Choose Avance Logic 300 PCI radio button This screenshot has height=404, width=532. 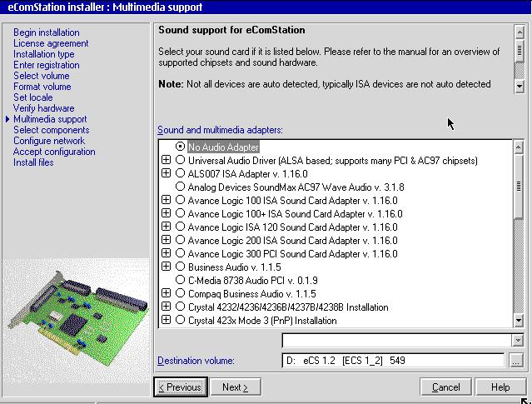coord(180,253)
